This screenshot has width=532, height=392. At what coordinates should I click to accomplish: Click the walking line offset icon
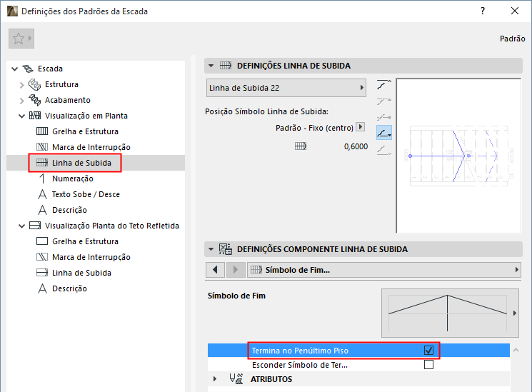click(300, 146)
